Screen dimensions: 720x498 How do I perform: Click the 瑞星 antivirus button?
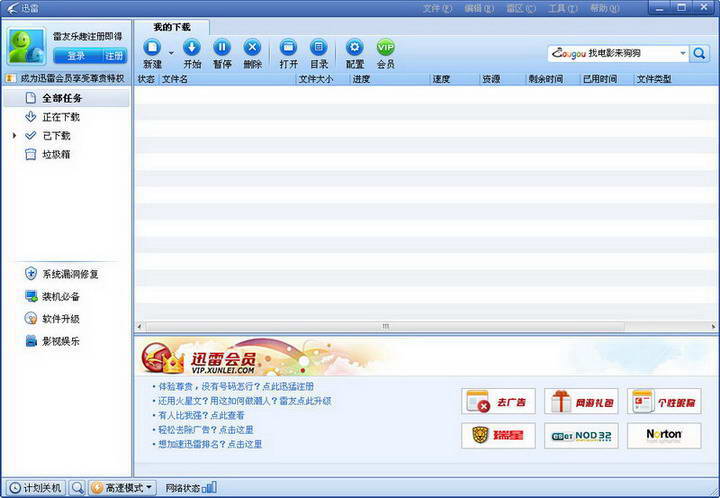498,435
